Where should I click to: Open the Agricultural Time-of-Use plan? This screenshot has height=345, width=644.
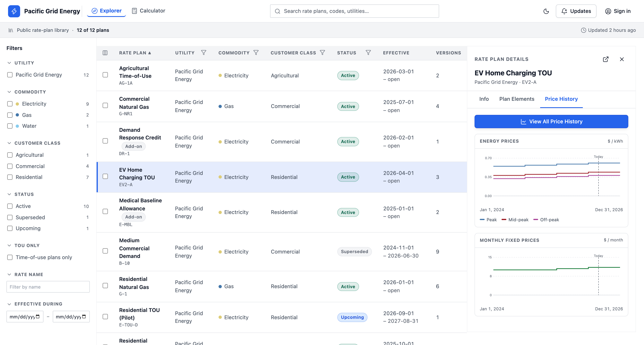pos(135,72)
